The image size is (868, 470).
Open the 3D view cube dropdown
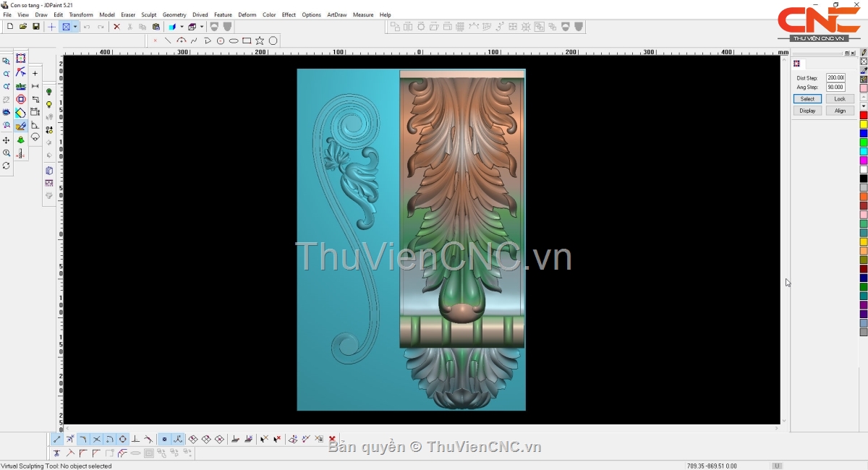[182, 27]
